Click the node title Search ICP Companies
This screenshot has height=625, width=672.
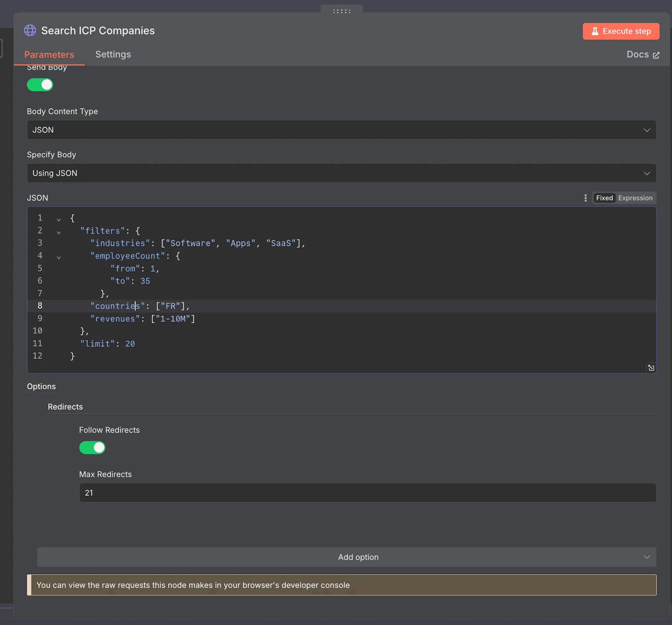coord(98,31)
